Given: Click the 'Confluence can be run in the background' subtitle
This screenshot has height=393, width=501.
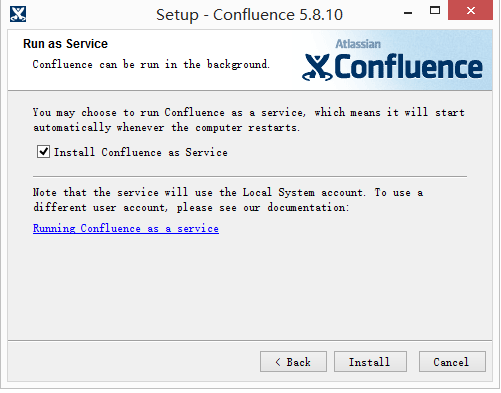Looking at the screenshot, I should pos(151,64).
